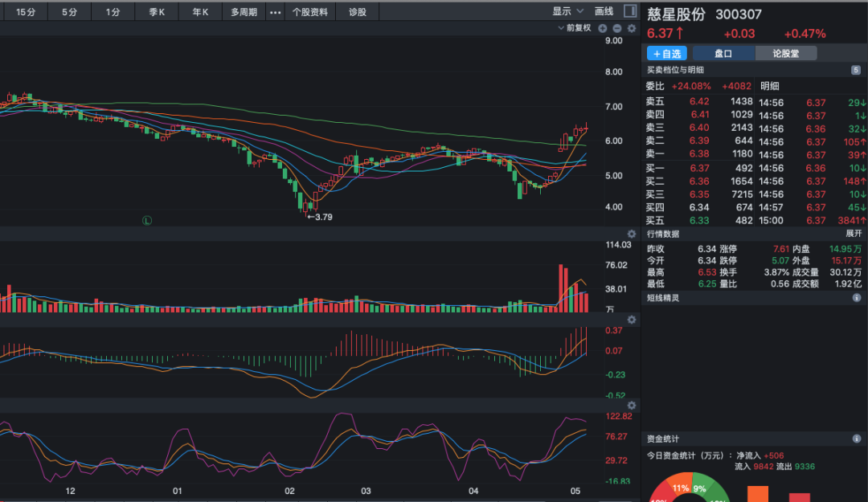The height and width of the screenshot is (502, 868).
Task: Click the 行情数据 section header
Action: 663,234
